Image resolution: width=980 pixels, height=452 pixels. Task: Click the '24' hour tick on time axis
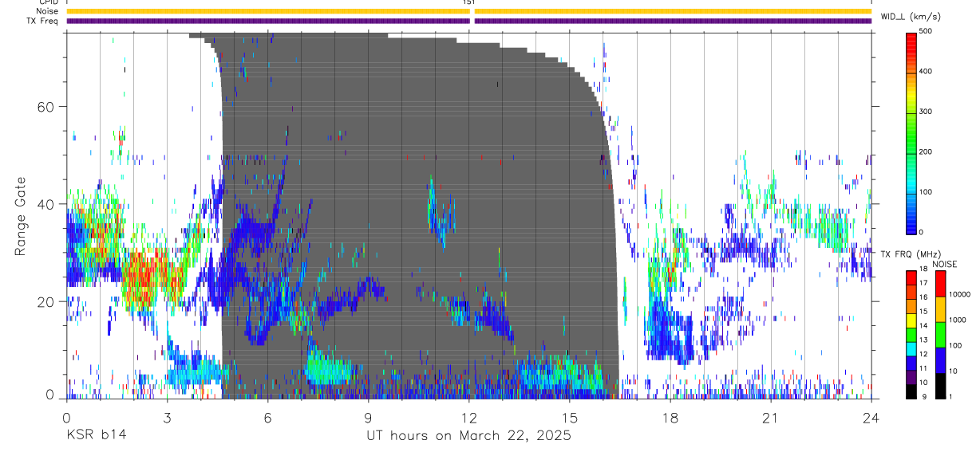871,418
